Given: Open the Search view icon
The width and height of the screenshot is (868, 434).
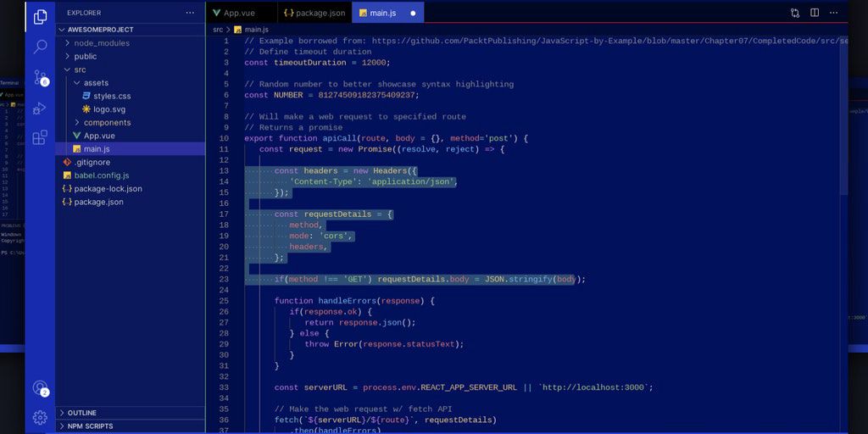Looking at the screenshot, I should 40,47.
